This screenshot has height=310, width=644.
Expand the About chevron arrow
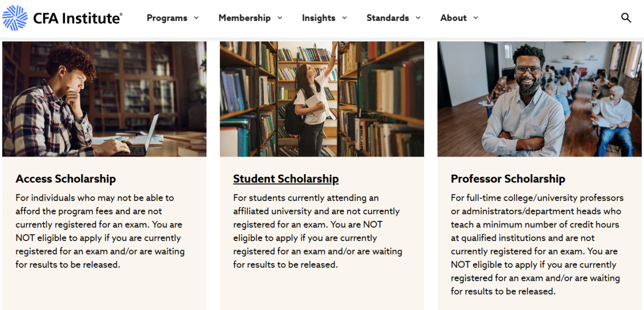click(x=475, y=18)
